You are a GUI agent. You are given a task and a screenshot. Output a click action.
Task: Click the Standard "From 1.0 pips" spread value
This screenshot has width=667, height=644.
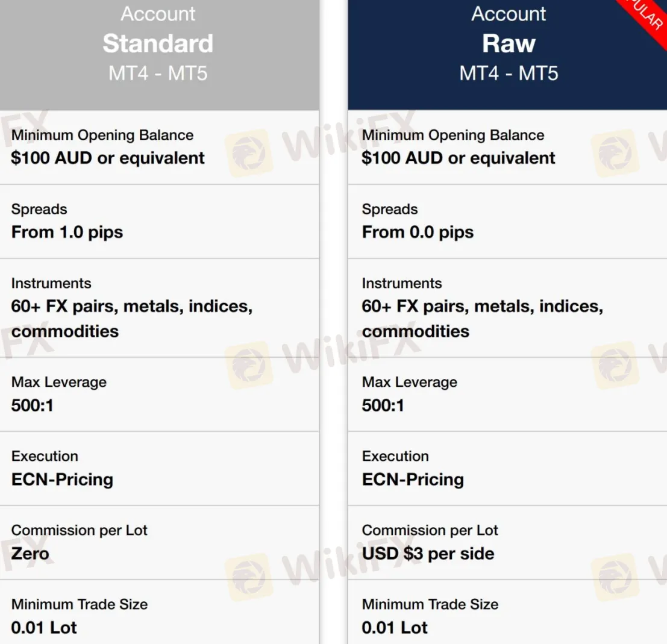(x=67, y=233)
